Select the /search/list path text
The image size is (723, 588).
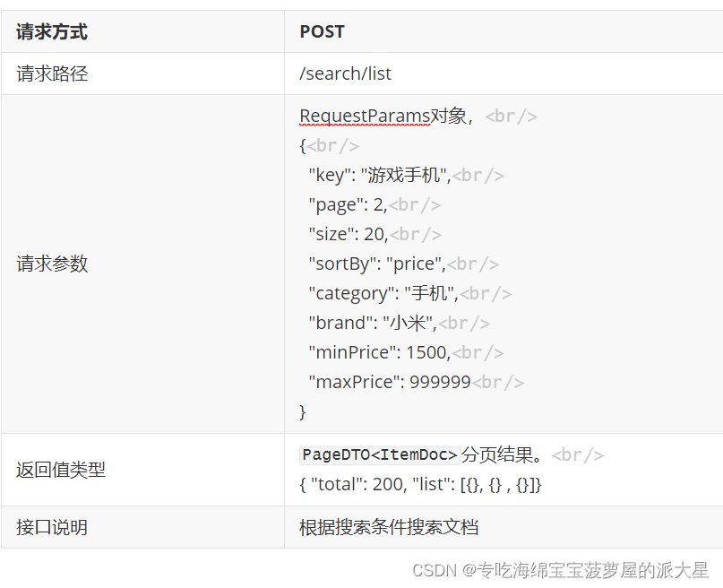click(345, 73)
